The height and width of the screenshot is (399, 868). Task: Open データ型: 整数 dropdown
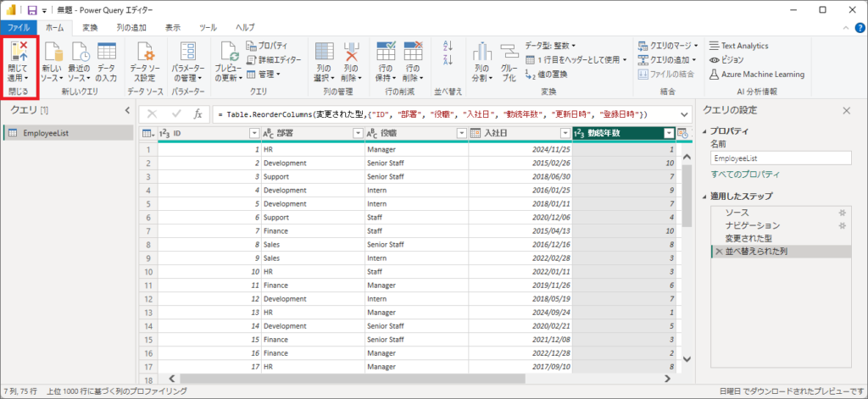[x=550, y=46]
